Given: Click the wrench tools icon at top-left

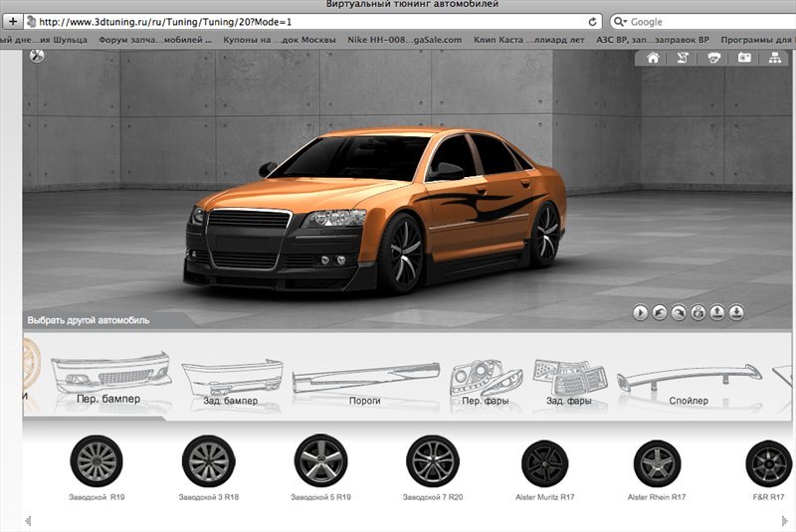Looking at the screenshot, I should tap(37, 57).
